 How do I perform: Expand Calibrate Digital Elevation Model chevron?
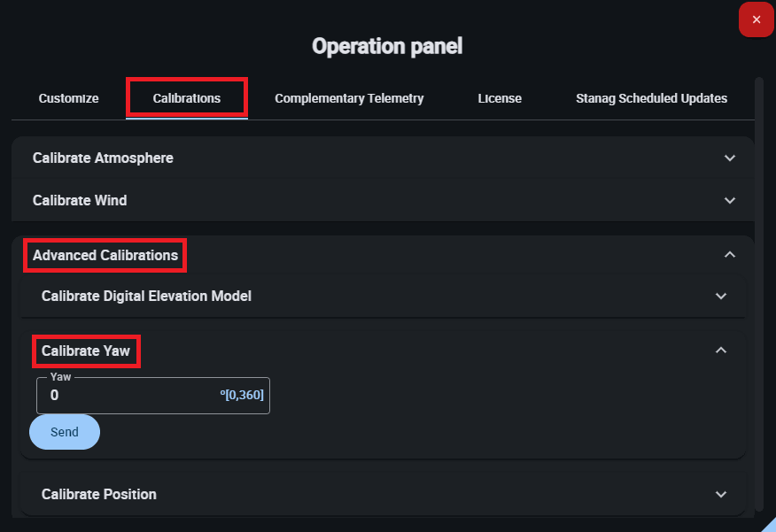721,296
